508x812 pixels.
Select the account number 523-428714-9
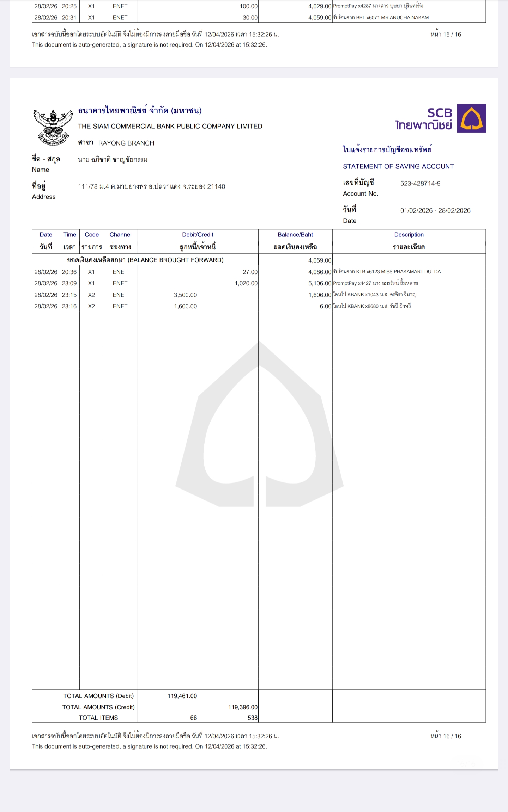point(420,183)
